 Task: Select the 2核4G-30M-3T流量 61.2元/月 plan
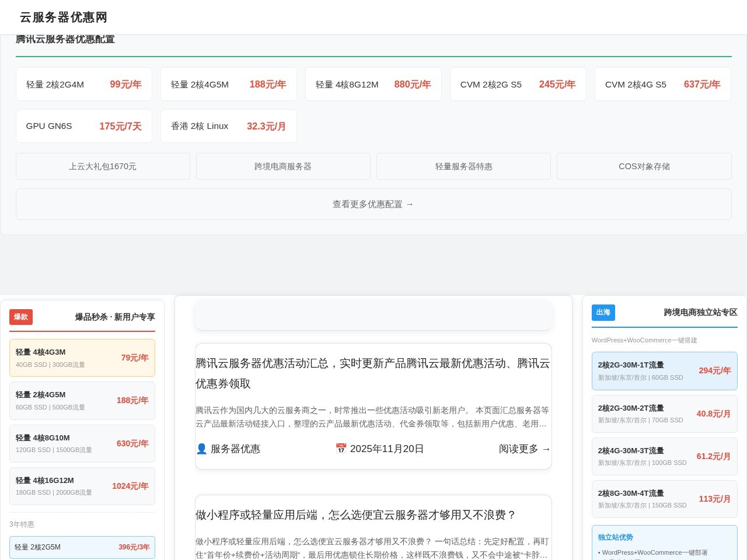[665, 456]
